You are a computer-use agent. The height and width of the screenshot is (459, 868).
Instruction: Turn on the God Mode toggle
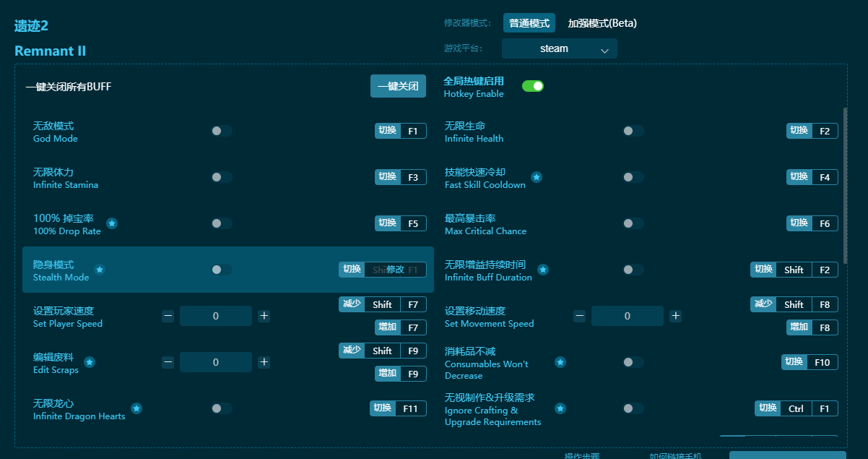click(x=221, y=131)
